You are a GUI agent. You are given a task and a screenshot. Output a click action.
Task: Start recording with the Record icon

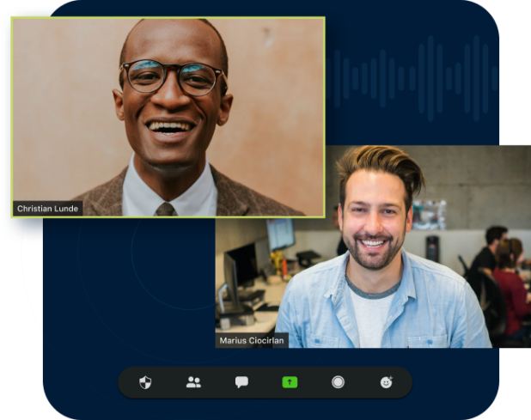338,382
